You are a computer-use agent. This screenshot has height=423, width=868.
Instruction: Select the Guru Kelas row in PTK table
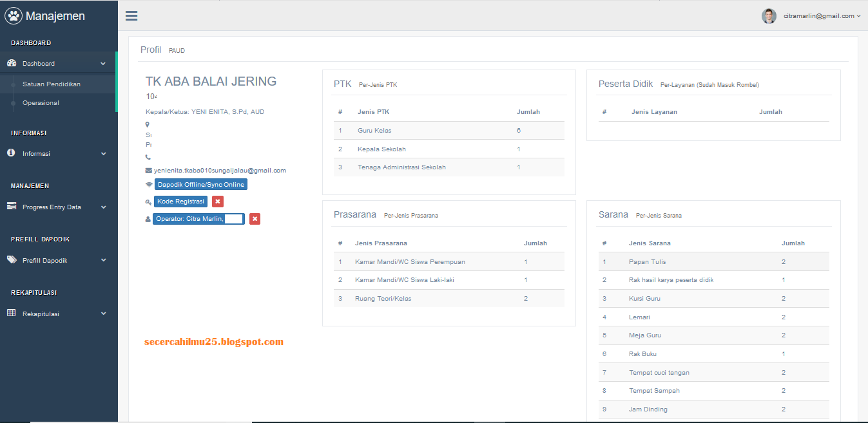449,131
